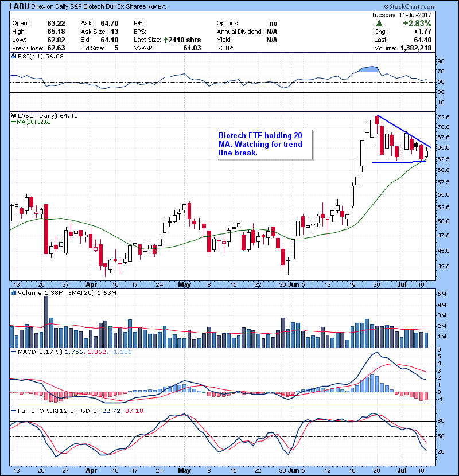Click the fund name Direxion Daily S&P Biotech Bull 3x Shares

pos(88,6)
